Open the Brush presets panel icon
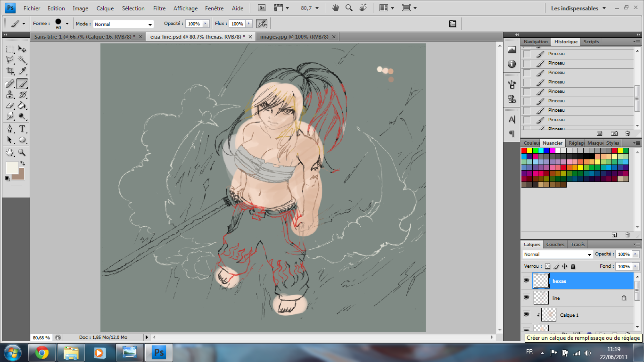The height and width of the screenshot is (362, 644). coord(512,84)
